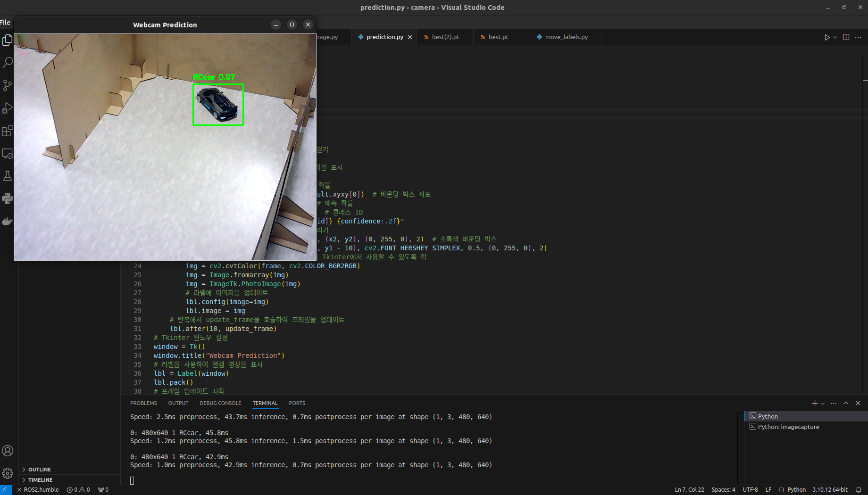Click into the terminal input prompt

(x=132, y=480)
